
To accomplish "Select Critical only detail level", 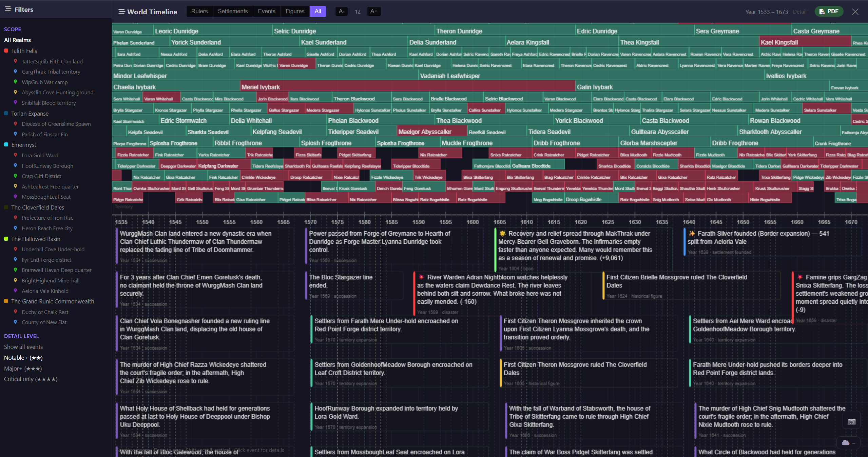I will pos(31,379).
